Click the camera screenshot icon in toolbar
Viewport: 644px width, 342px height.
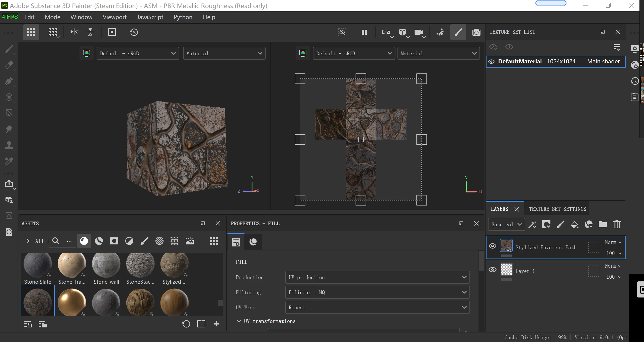click(x=476, y=32)
